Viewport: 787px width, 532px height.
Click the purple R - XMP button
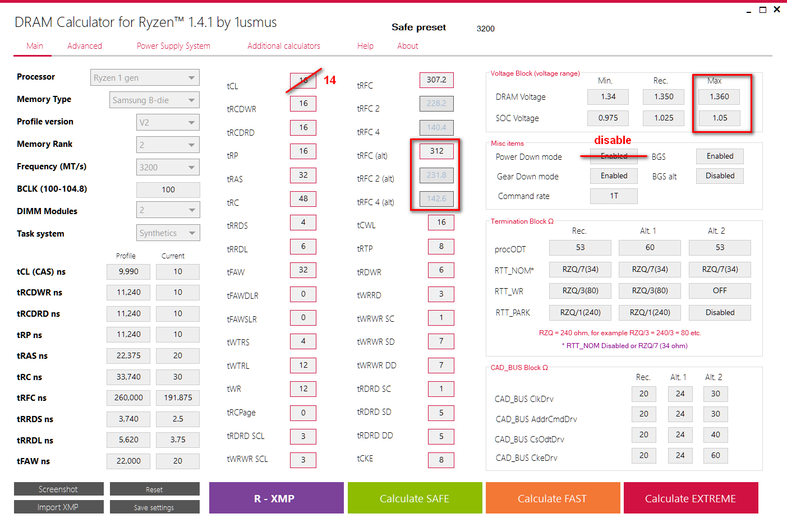(277, 498)
